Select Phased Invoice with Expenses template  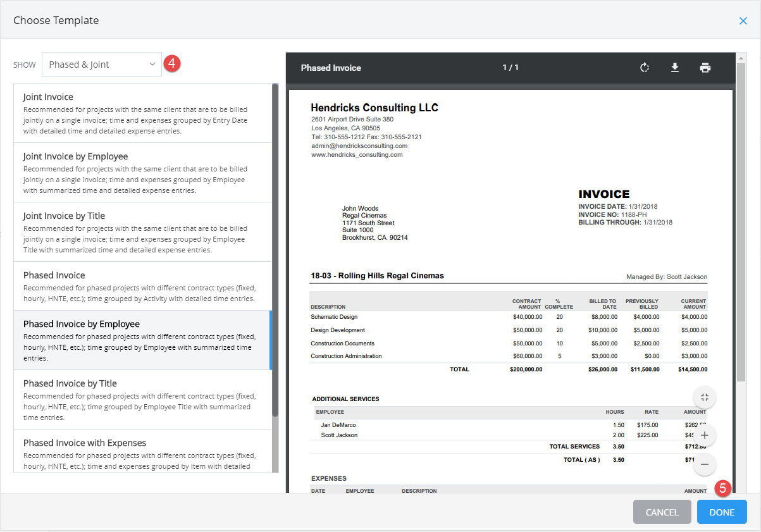tap(142, 451)
